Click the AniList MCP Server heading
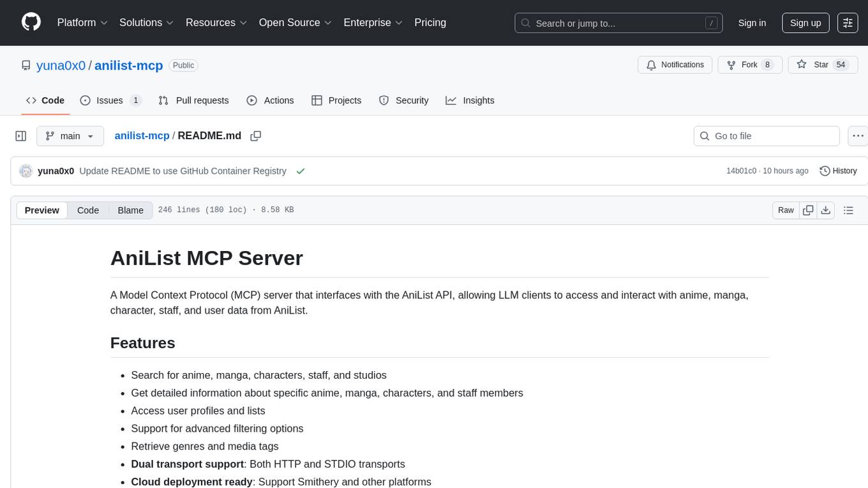This screenshot has height=488, width=868. coord(207,258)
